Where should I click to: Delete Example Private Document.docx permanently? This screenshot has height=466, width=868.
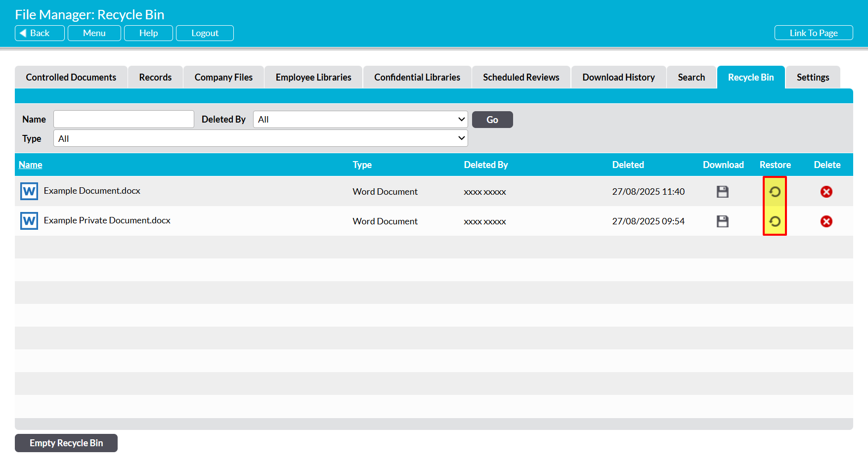pos(826,221)
